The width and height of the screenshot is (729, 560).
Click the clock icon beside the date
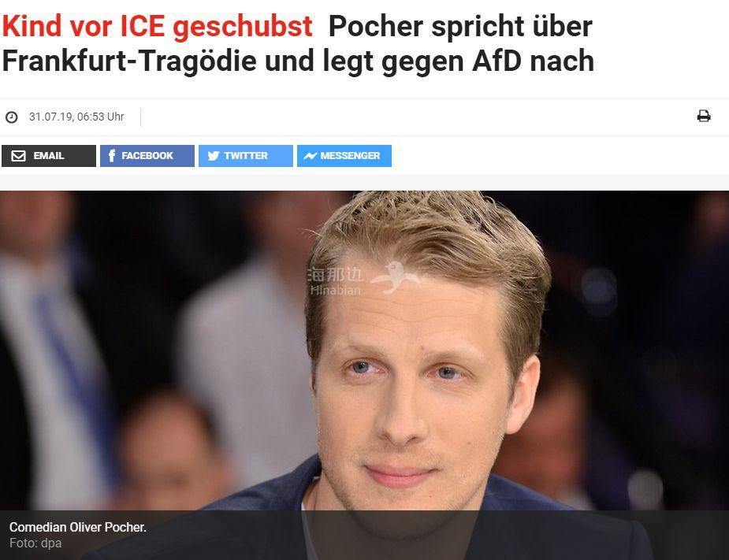pos(12,117)
